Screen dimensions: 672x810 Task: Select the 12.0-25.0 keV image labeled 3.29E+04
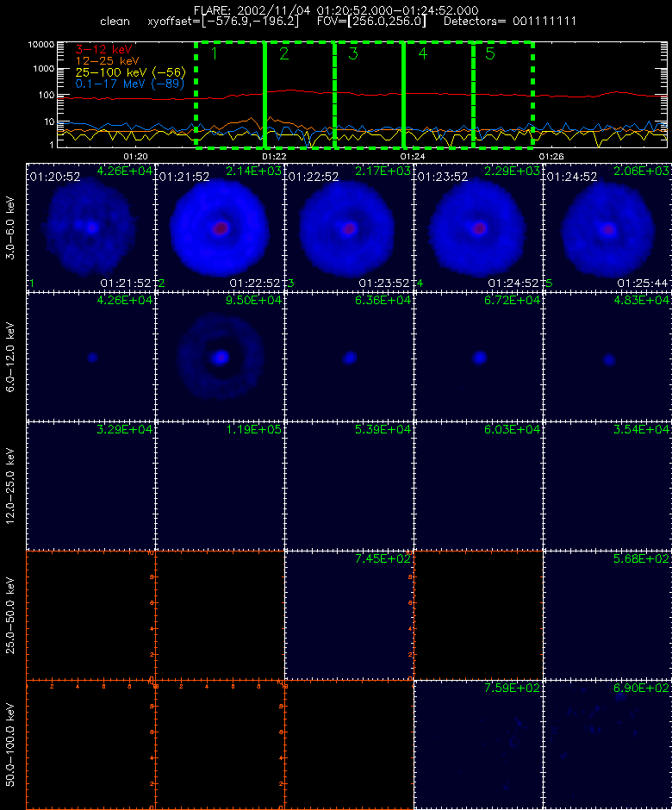[91, 486]
